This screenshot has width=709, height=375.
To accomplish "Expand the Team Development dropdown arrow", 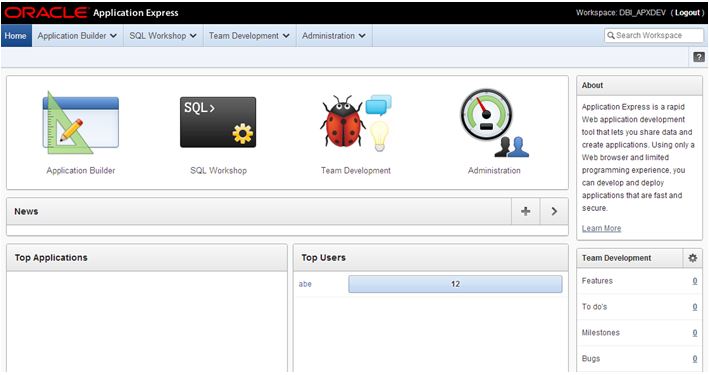I will 286,36.
